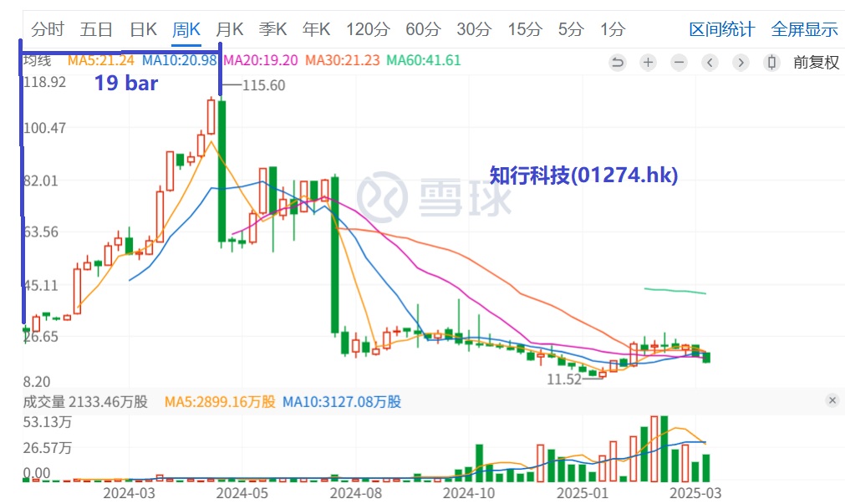Click the 115.60 high price label
Image resolution: width=845 pixels, height=504 pixels.
tap(263, 85)
